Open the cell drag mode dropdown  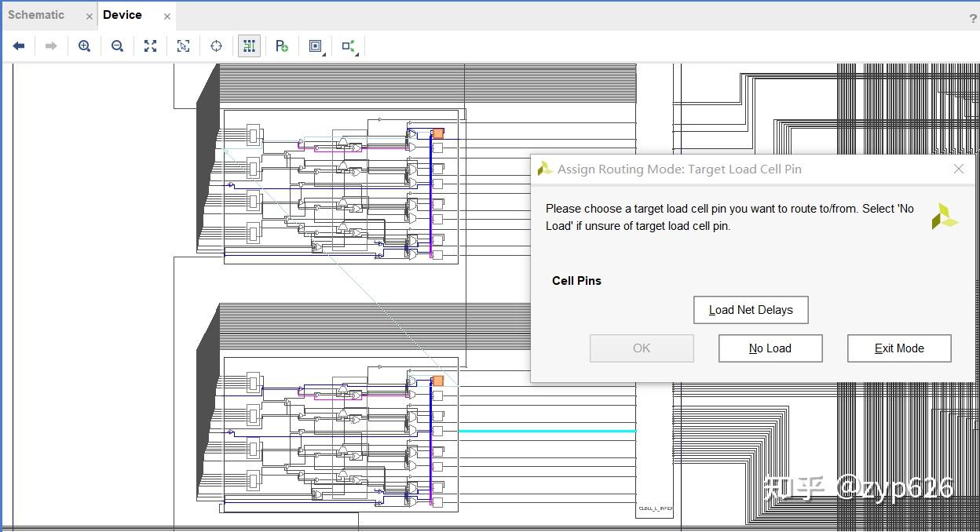point(316,46)
